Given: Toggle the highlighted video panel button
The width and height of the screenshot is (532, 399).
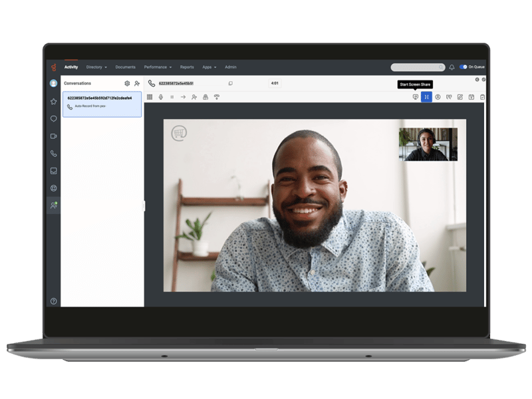Looking at the screenshot, I should click(426, 97).
